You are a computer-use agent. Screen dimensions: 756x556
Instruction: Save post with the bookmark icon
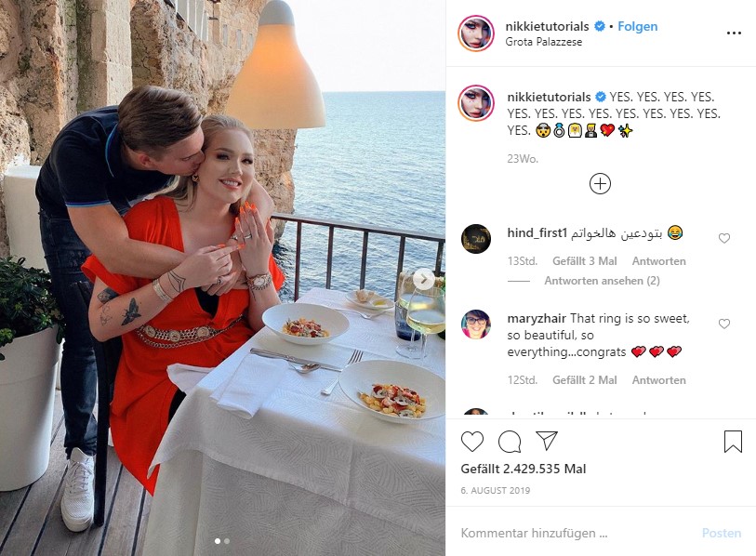point(733,442)
